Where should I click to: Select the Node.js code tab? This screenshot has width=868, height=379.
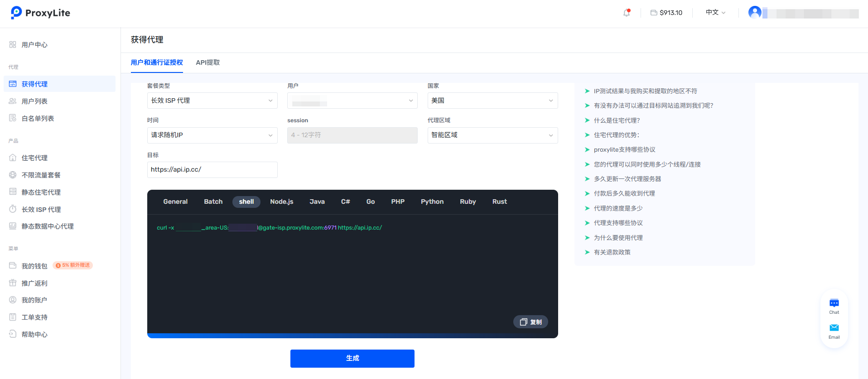(x=282, y=201)
